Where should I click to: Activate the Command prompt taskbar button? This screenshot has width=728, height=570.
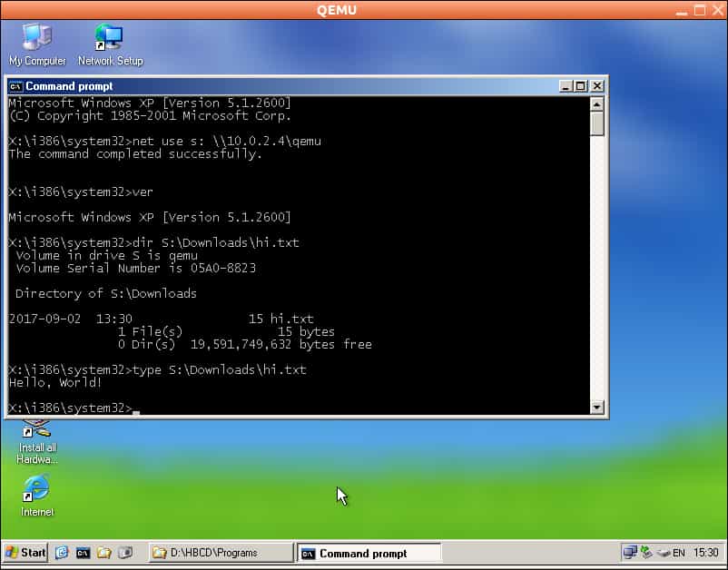[x=369, y=554]
